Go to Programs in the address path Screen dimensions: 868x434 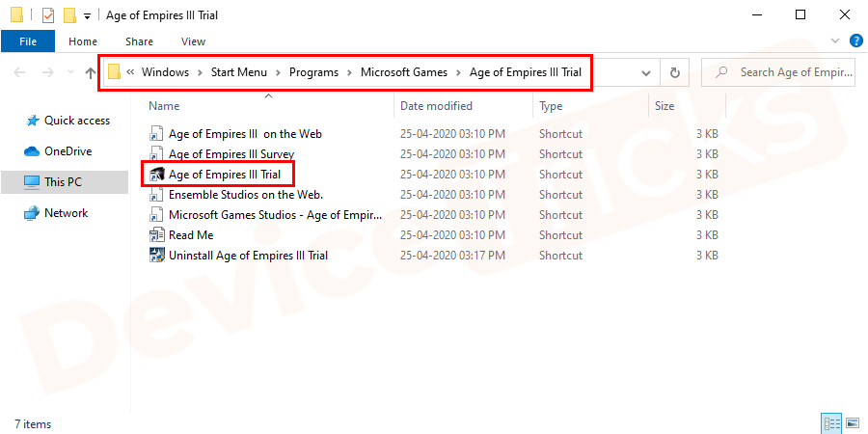pyautogui.click(x=313, y=72)
